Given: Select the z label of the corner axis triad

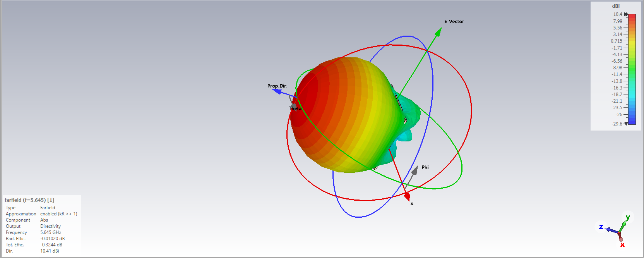Looking at the screenshot, I should click(x=601, y=227).
